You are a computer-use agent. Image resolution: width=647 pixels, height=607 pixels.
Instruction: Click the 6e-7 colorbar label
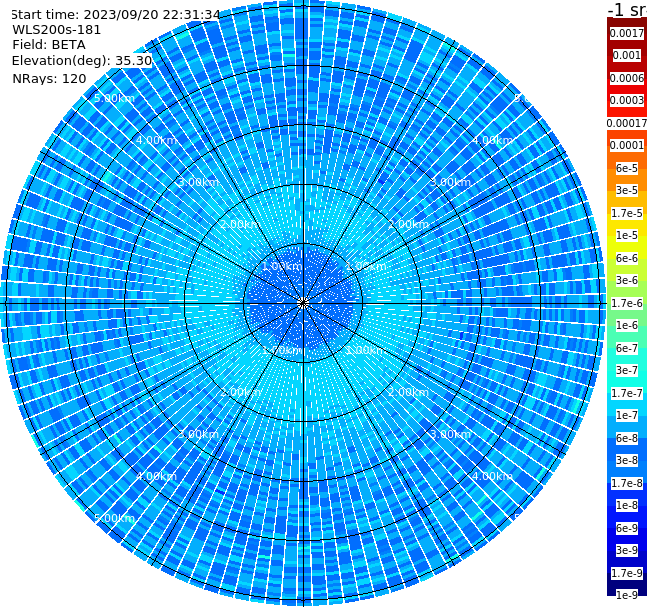tap(627, 348)
